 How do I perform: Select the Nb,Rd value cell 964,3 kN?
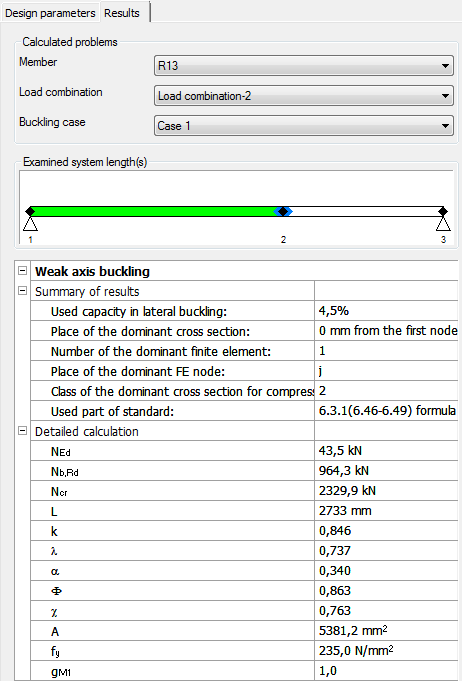point(386,471)
